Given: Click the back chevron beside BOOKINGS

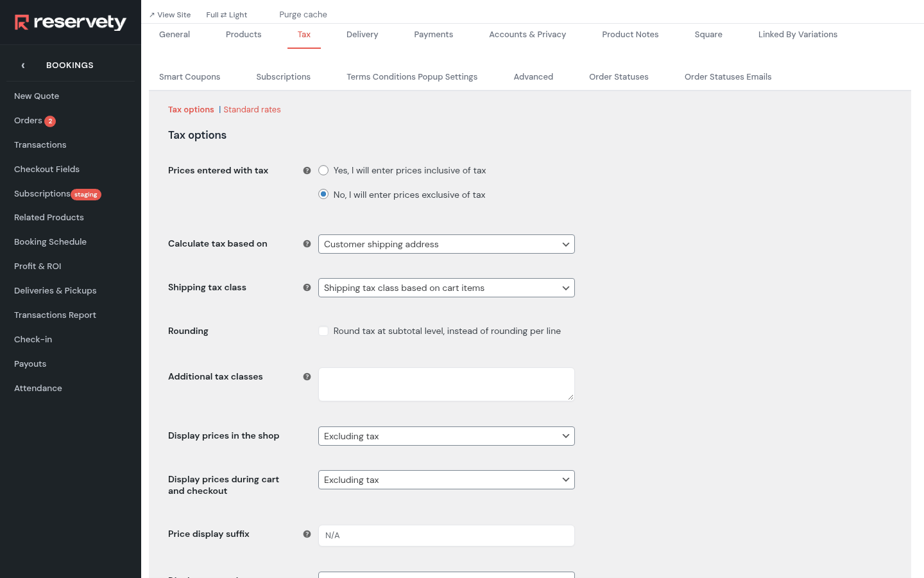Looking at the screenshot, I should (x=23, y=66).
